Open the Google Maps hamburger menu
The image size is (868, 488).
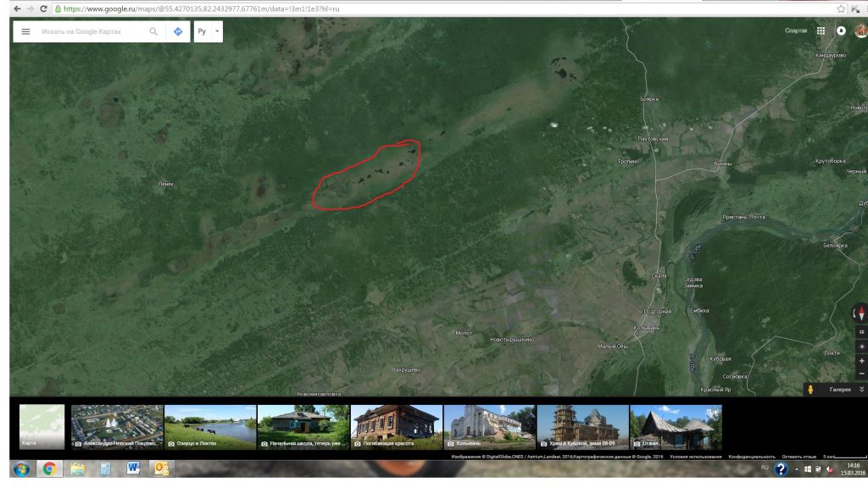point(25,31)
